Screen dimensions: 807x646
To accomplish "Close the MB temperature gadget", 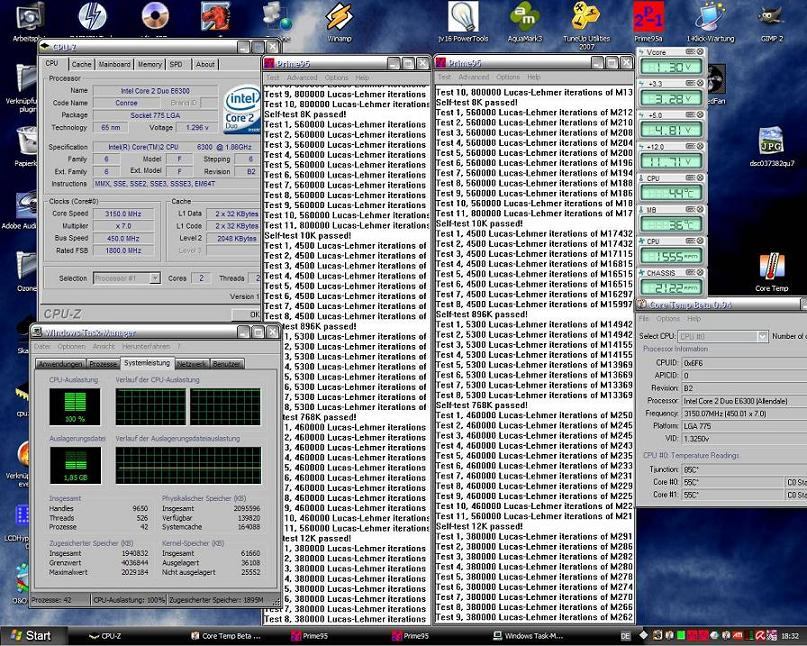I will point(700,209).
